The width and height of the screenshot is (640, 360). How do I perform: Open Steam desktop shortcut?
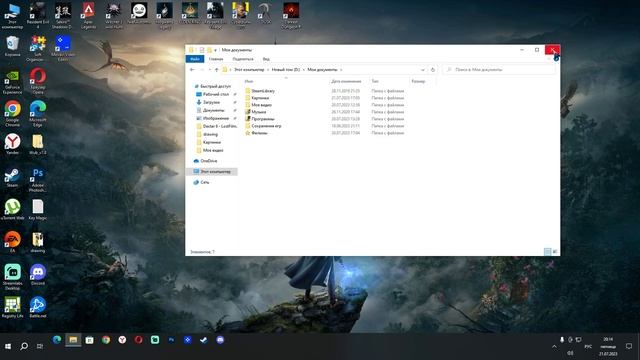coord(12,178)
